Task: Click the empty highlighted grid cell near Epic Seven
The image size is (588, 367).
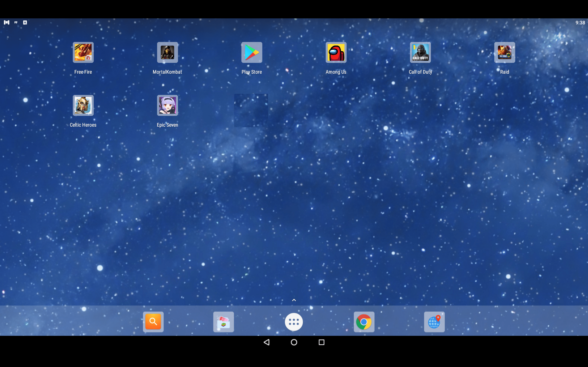Action: click(x=251, y=111)
